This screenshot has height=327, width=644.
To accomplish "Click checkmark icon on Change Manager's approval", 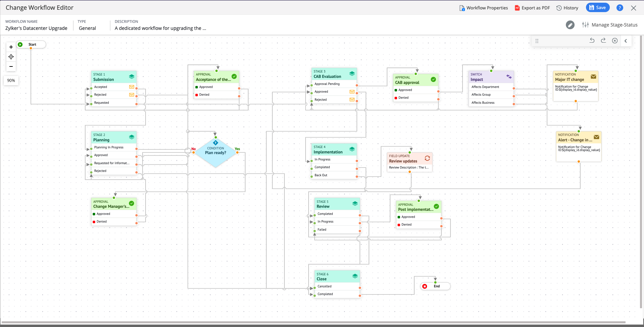I will pos(131,203).
